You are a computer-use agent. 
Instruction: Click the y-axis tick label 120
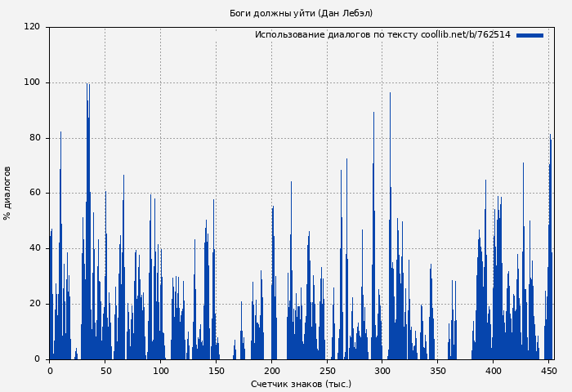(32, 27)
